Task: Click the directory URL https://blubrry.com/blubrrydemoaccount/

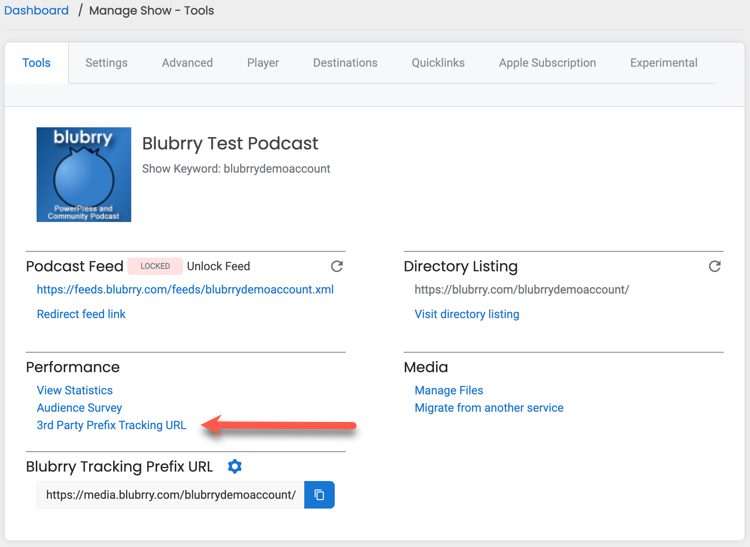Action: 521,289
